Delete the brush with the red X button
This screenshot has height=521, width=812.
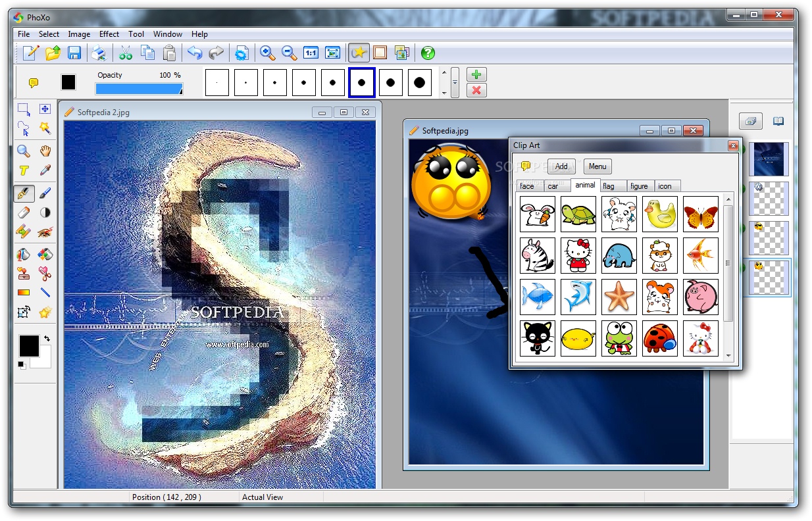[x=476, y=90]
